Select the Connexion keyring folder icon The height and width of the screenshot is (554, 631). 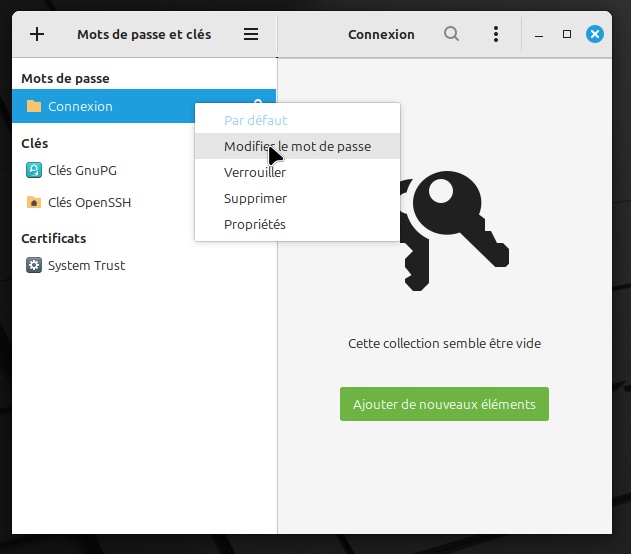[x=34, y=107]
